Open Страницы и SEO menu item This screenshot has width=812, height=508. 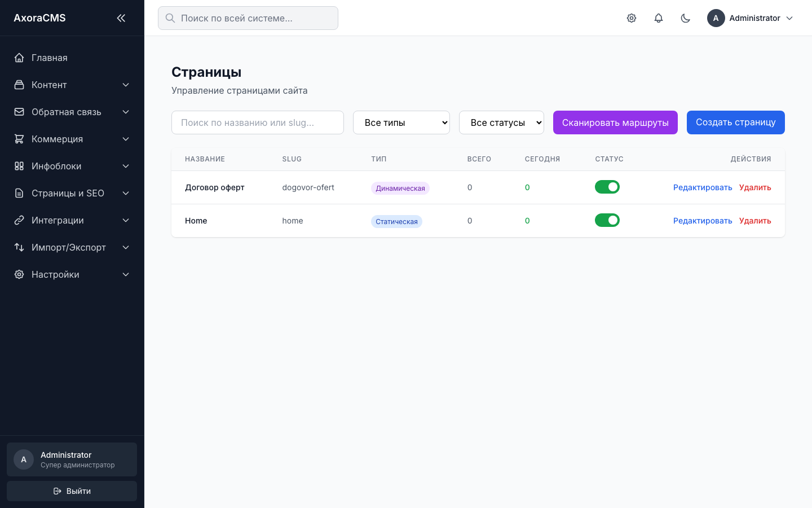[x=72, y=193]
